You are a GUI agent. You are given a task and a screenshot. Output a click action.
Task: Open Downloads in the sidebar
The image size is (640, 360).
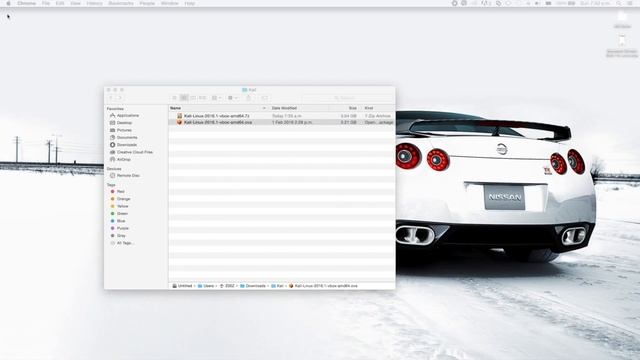click(124, 145)
